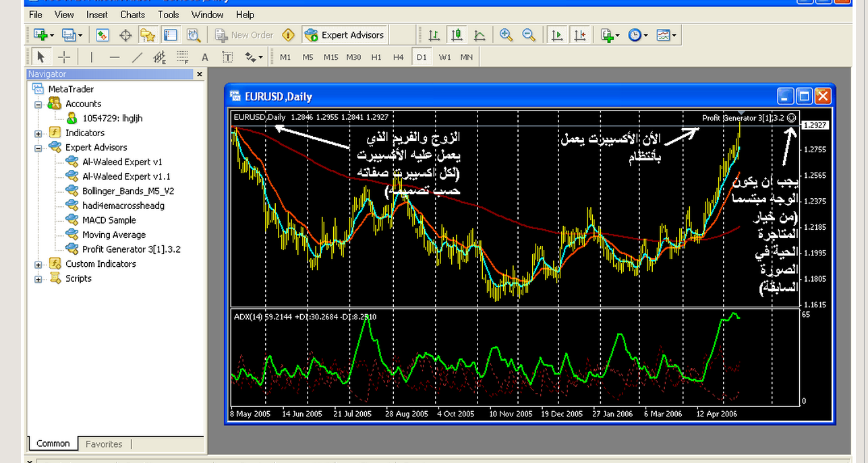This screenshot has width=868, height=463.
Task: Switch to the Common tab in Navigator
Action: click(53, 443)
